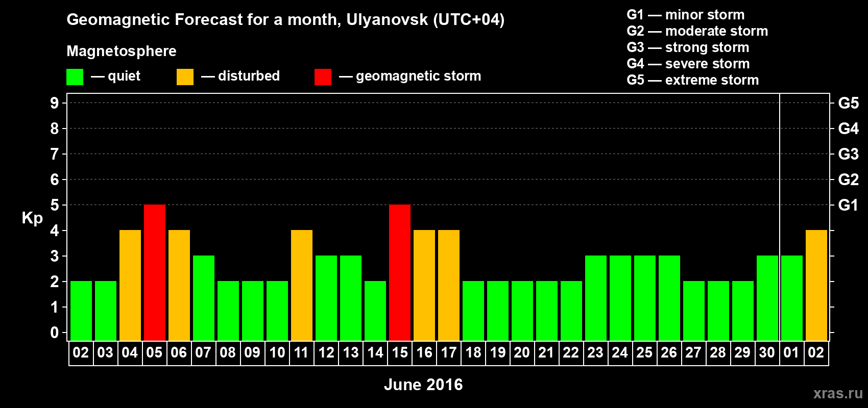The image size is (868, 408).
Task: Click the date label 27
Action: (693, 353)
